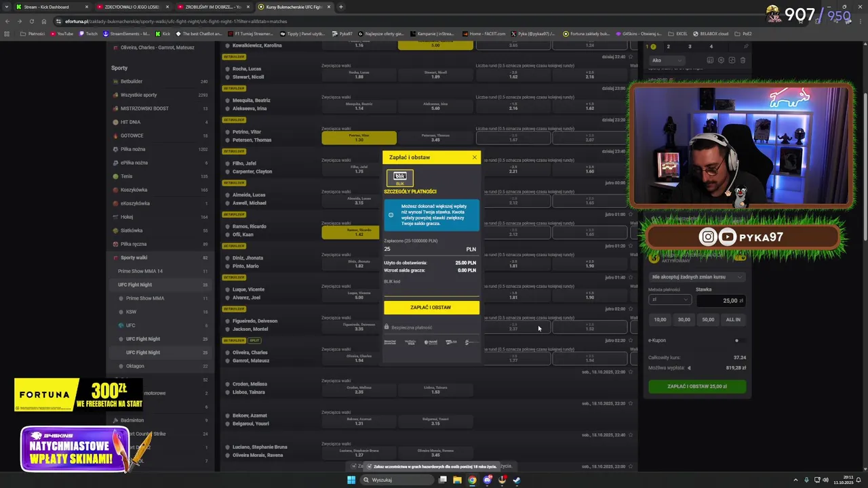Open the 'Nie akceptuj żadnych zmian kursu' dropdown
The image size is (868, 488).
coord(697,277)
